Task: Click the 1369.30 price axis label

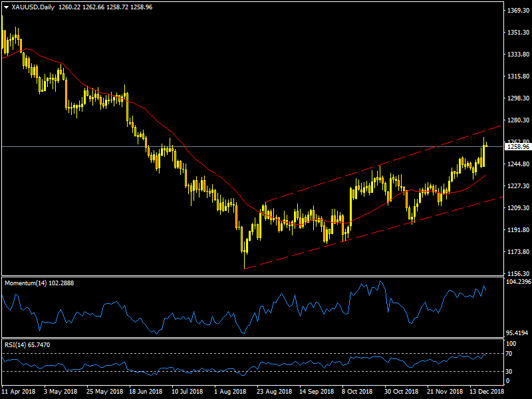Action: [x=516, y=11]
